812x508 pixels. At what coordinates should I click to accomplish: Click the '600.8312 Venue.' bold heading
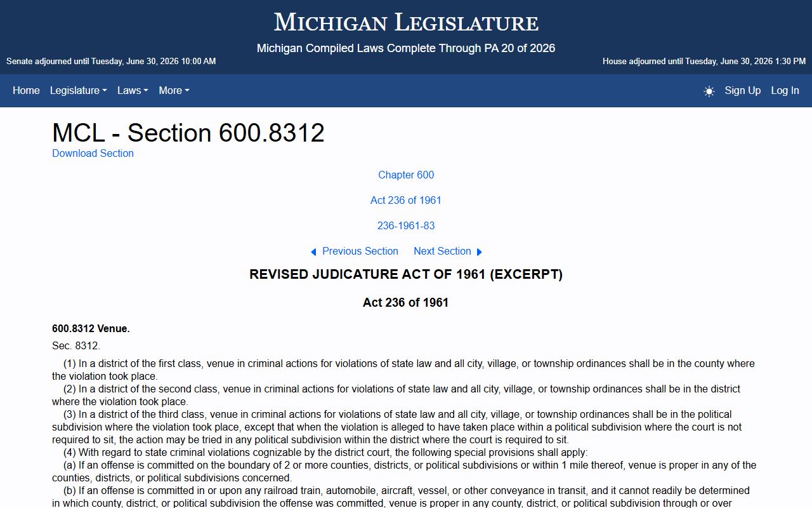(91, 329)
